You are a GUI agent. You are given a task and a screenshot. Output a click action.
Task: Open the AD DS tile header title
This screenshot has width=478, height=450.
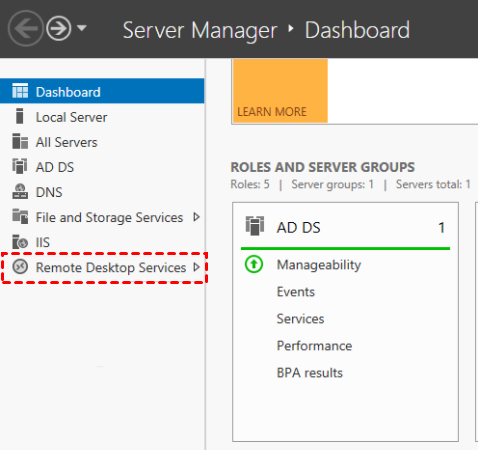298,228
